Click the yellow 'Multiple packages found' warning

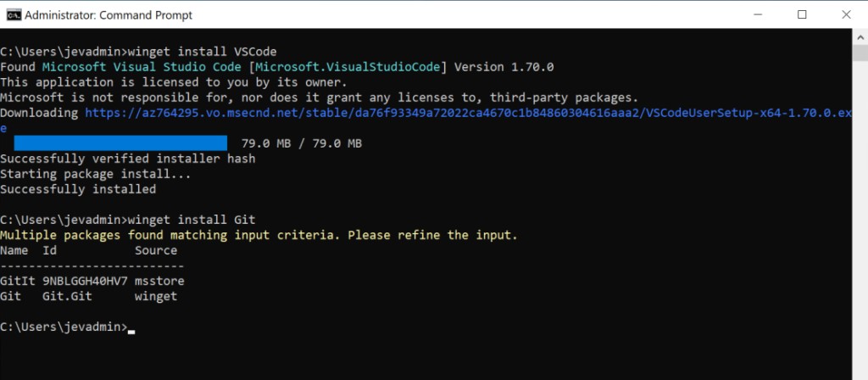pyautogui.click(x=259, y=235)
